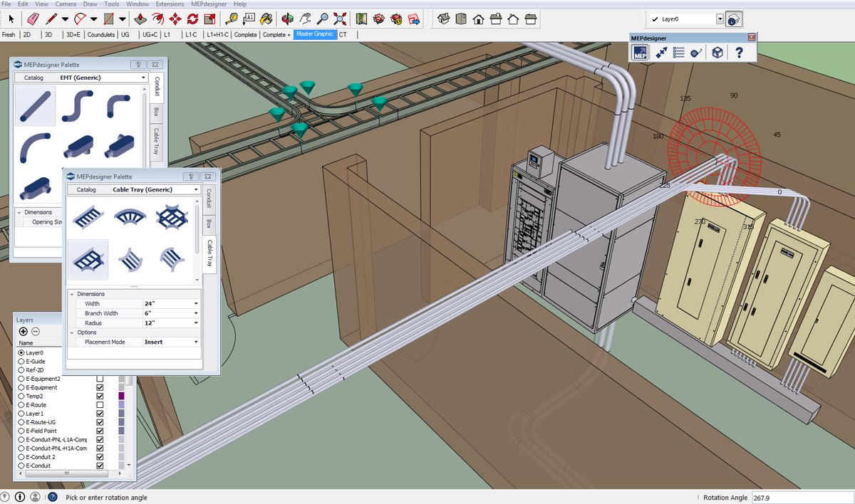
Task: Click the minus delete layer icon
Action: coord(36,331)
